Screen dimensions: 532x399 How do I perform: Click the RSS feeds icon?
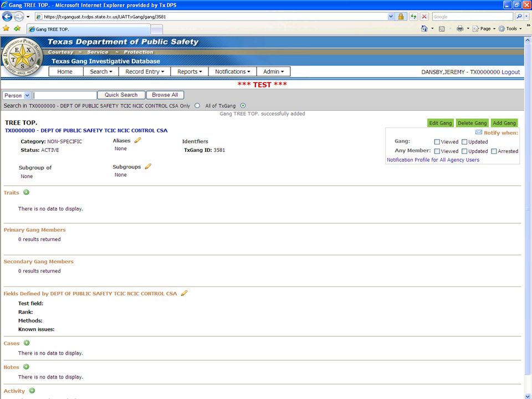pyautogui.click(x=442, y=29)
